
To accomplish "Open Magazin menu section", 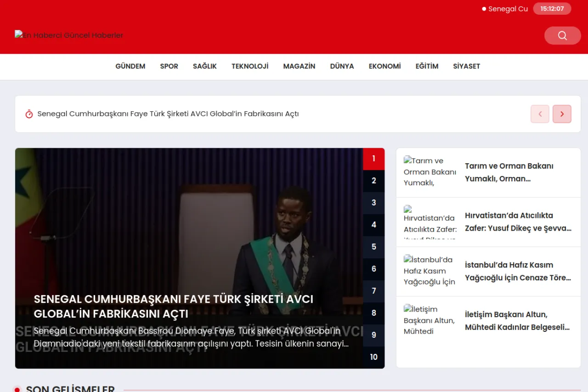I will tap(299, 66).
